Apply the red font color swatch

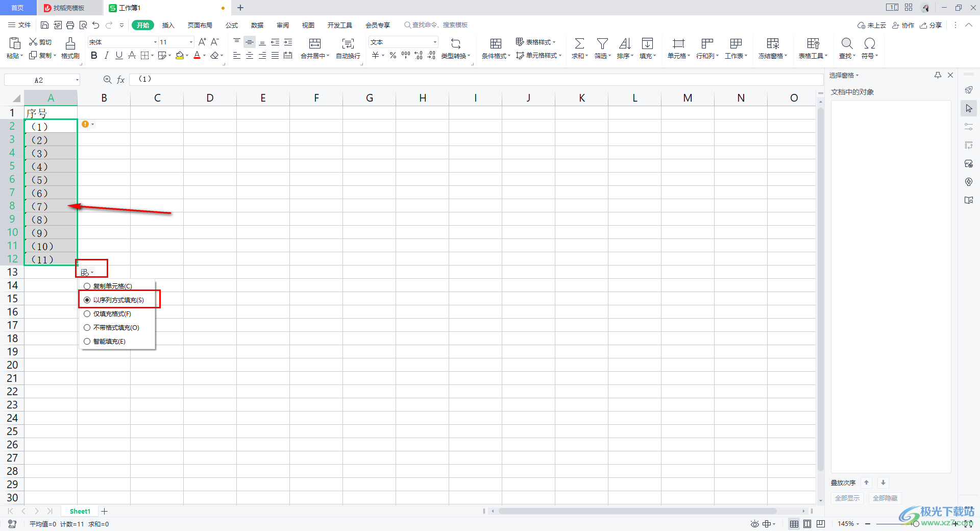pos(197,55)
